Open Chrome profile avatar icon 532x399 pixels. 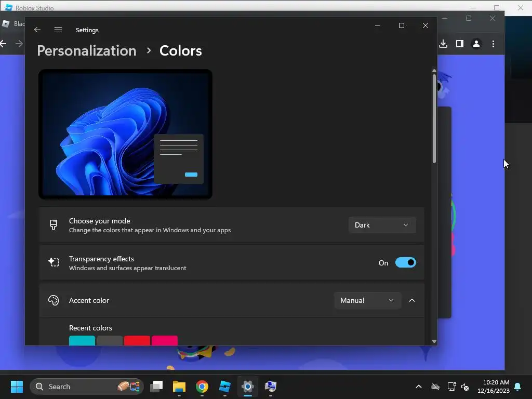pyautogui.click(x=476, y=44)
